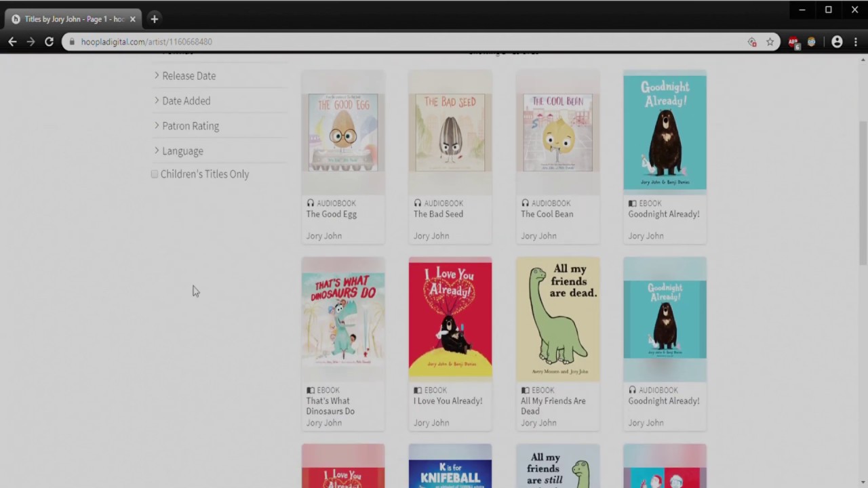Close the Titles by Jory John tab
This screenshot has width=868, height=488.
tap(132, 19)
